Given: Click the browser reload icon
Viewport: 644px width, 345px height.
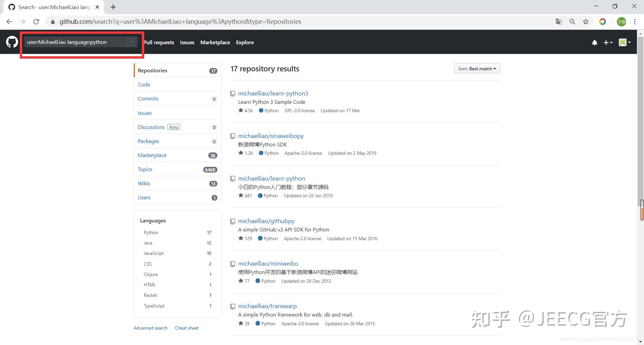Looking at the screenshot, I should coord(36,22).
